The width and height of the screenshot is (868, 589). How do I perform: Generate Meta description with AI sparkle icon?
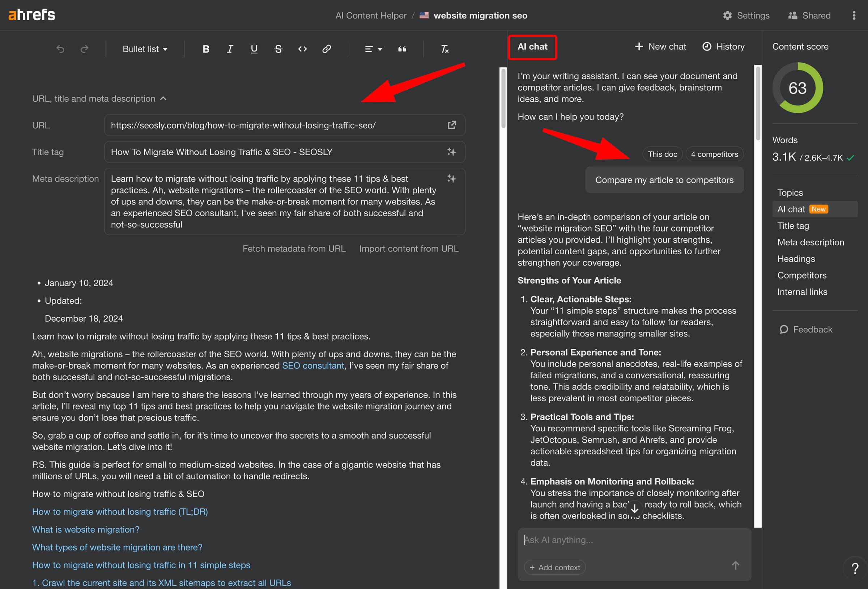click(452, 179)
